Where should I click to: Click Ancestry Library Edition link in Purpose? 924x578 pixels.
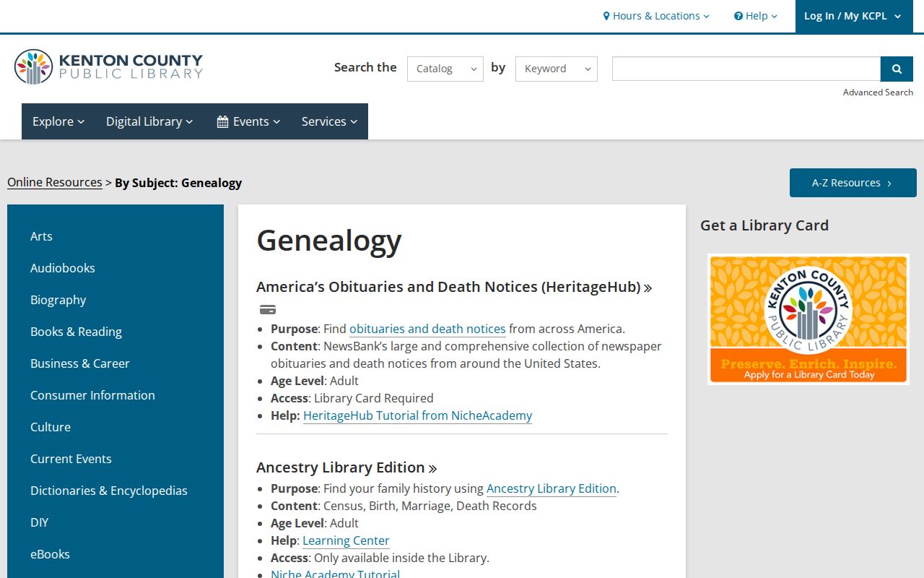(552, 488)
